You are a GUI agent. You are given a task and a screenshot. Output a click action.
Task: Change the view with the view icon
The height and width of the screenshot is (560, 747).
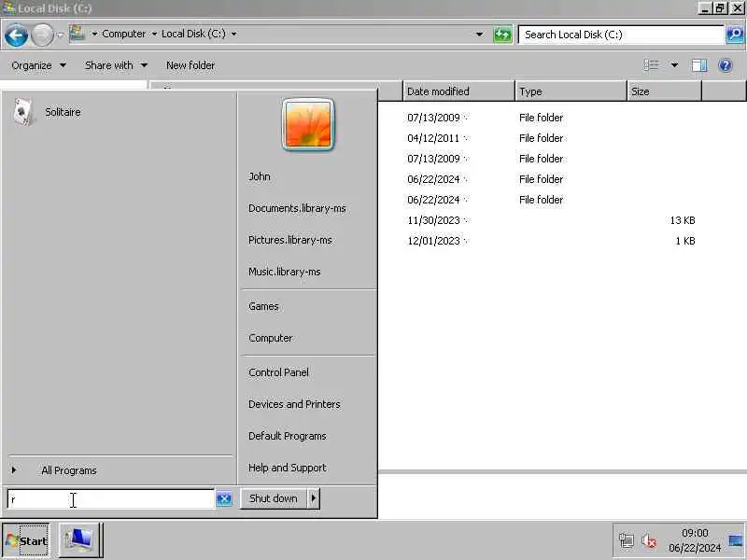651,65
